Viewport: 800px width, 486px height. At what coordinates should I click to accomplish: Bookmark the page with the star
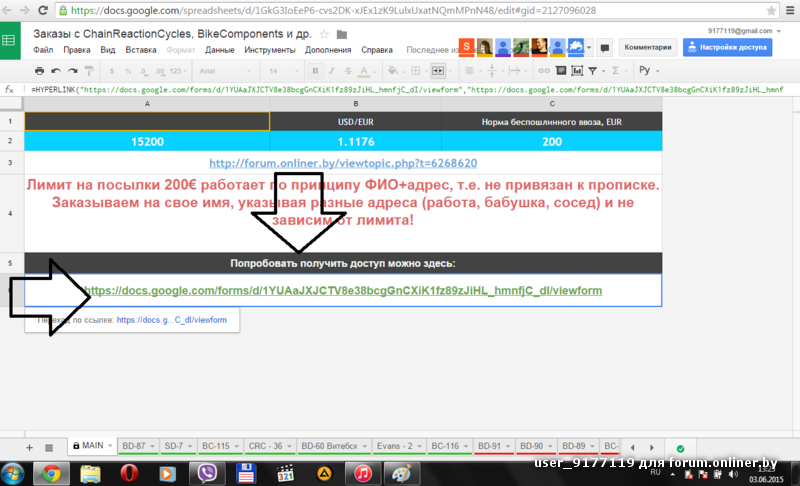click(771, 10)
